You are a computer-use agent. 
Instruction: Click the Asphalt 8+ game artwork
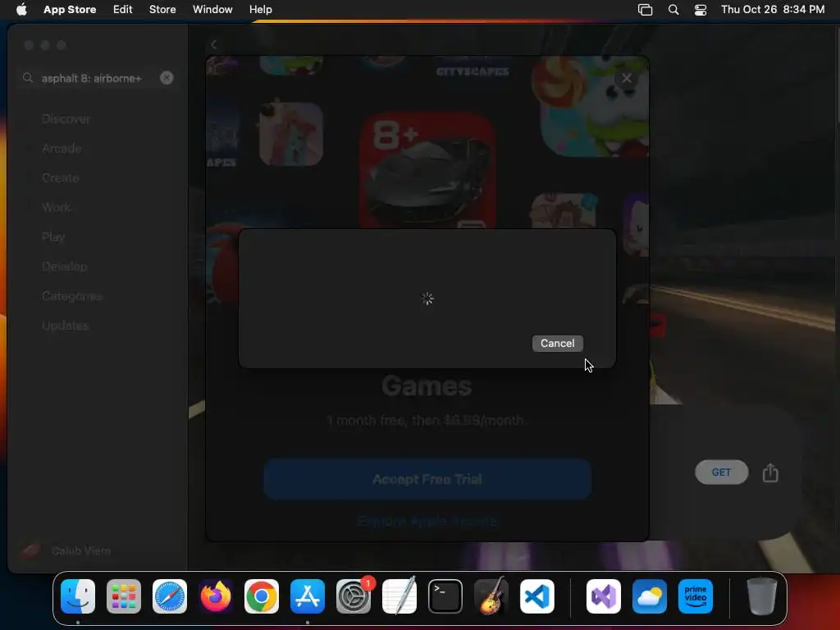[427, 171]
